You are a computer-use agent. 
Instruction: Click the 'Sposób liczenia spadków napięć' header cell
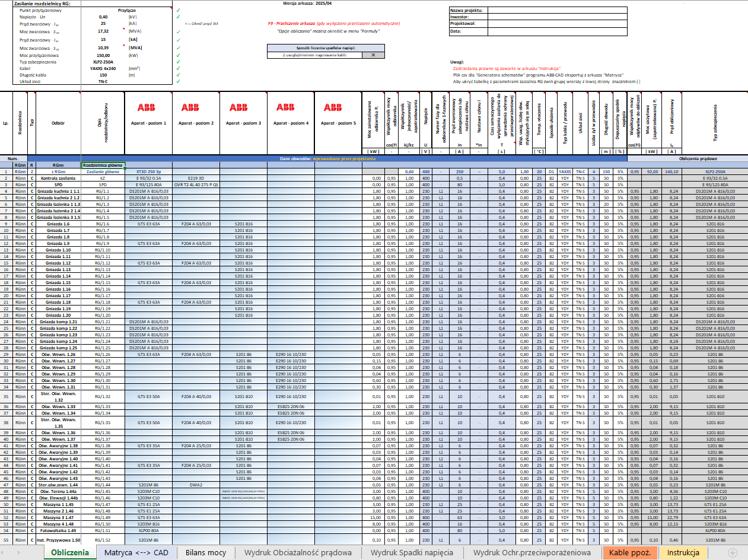point(326,47)
